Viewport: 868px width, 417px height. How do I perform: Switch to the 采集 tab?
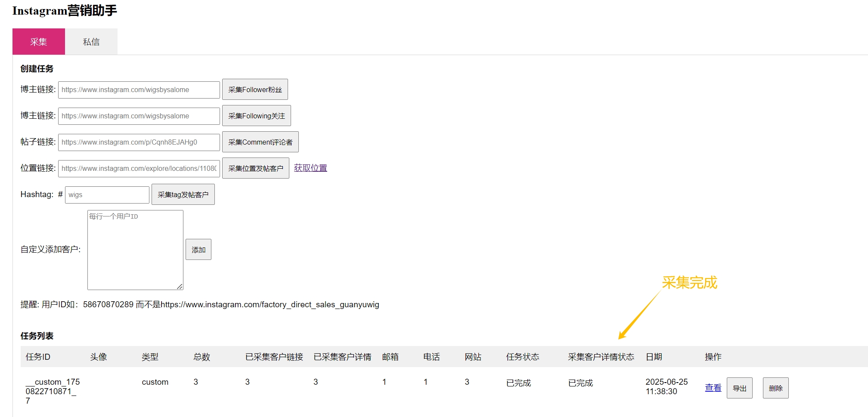[x=39, y=42]
